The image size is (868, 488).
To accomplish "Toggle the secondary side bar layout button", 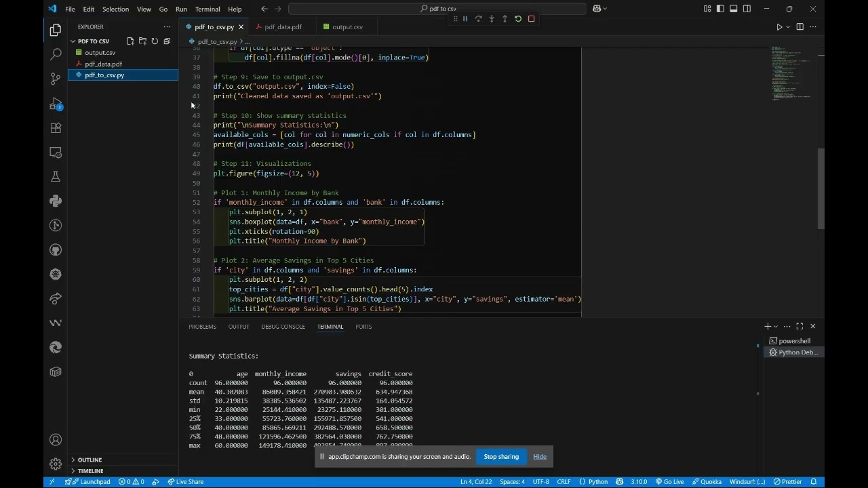I will point(747,9).
